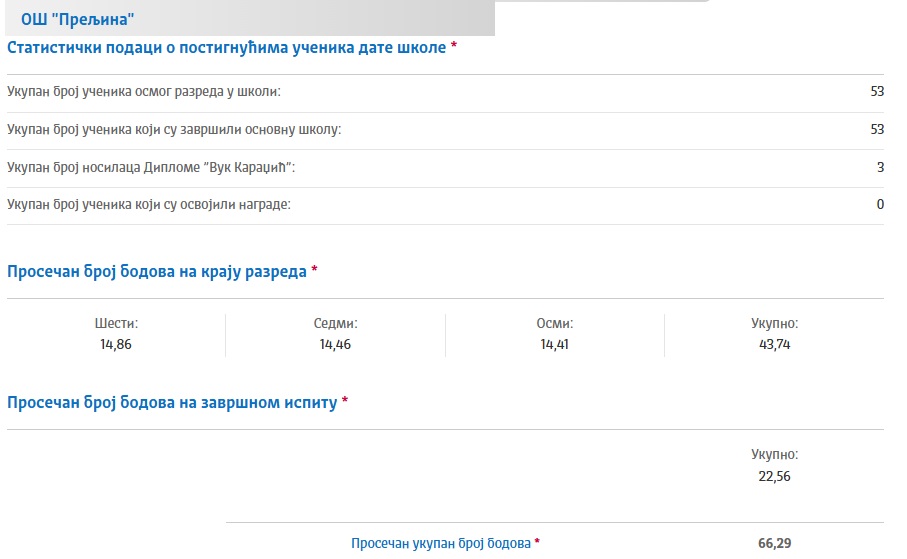
Task: Select the heading Статистички подаци о постигнућима ученика
Action: tap(226, 47)
